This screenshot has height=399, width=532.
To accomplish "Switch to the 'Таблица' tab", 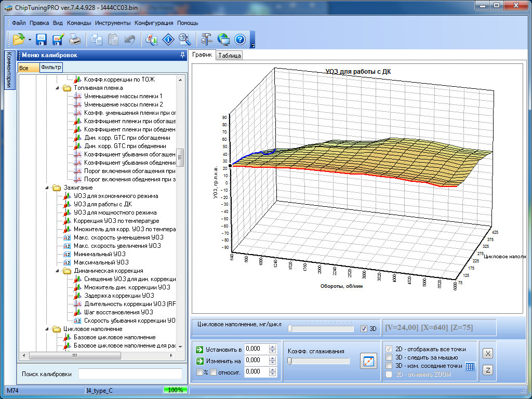I will 229,56.
